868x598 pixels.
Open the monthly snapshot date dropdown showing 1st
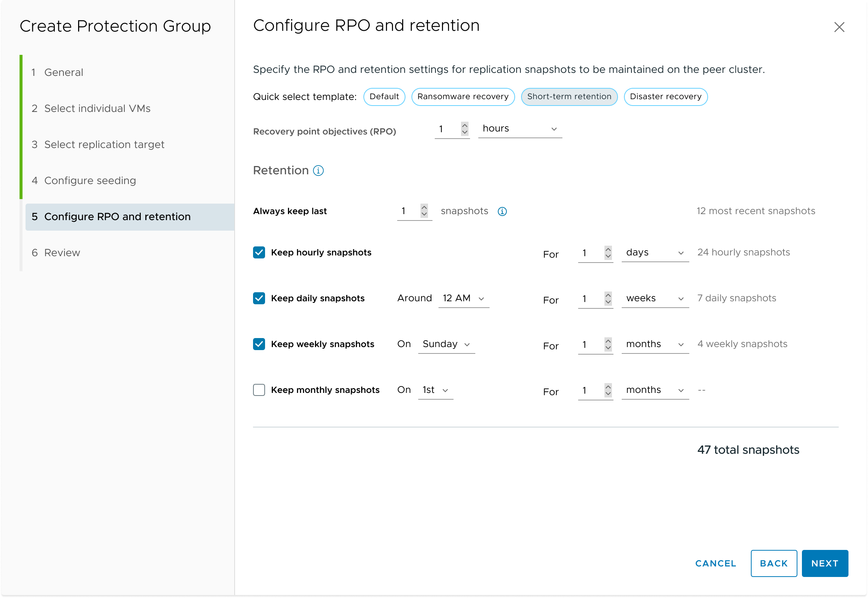[x=435, y=390]
